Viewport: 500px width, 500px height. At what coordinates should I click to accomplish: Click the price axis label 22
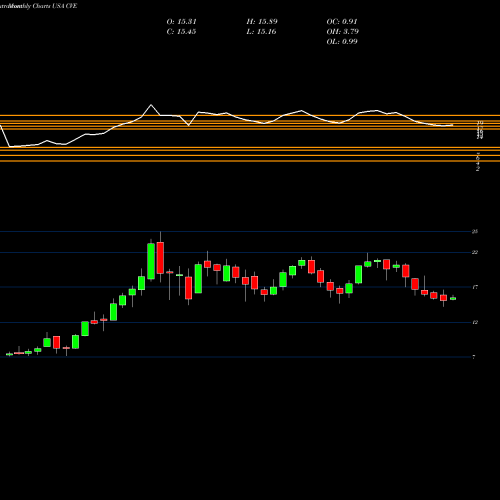(x=475, y=252)
